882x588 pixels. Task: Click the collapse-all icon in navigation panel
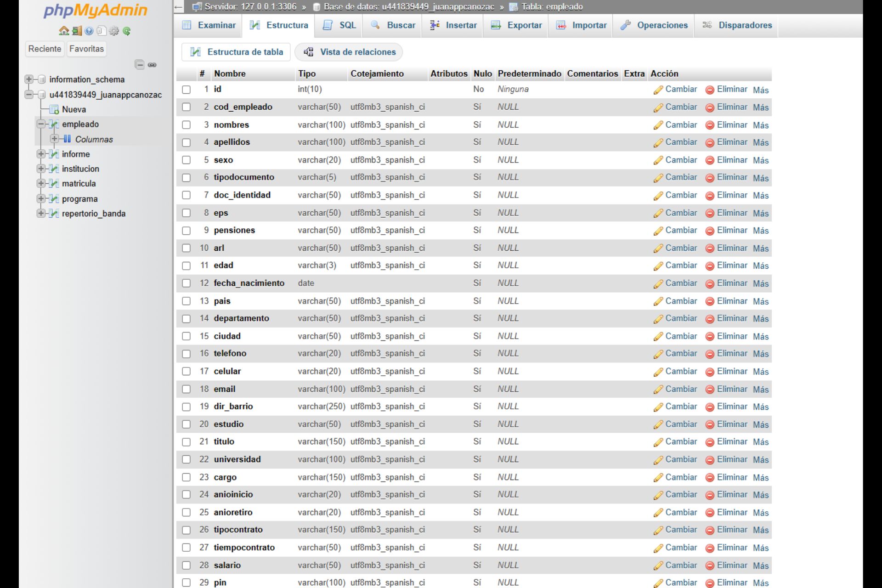(140, 65)
